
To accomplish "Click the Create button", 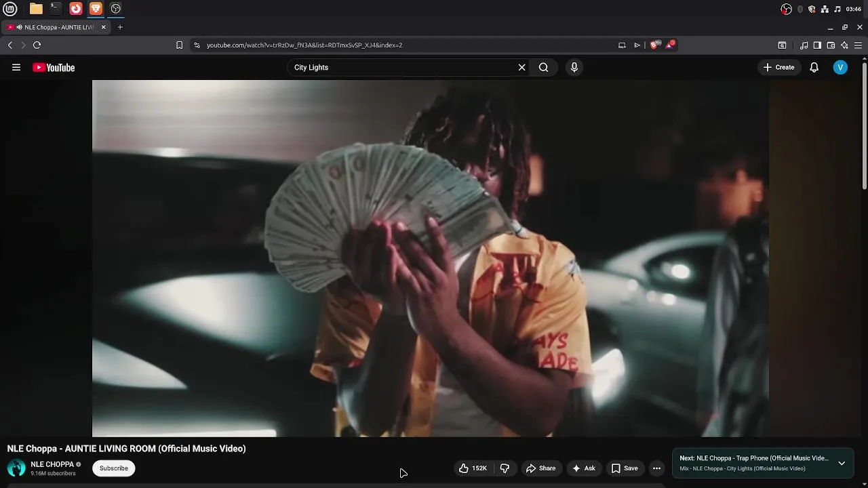I will 778,67.
